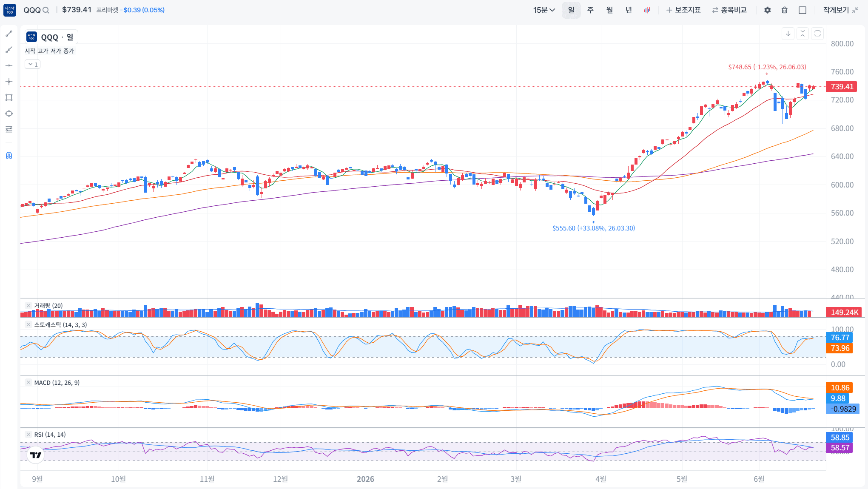This screenshot has width=868, height=489.
Task: Open the 15분 minute interval dropdown
Action: click(x=544, y=10)
